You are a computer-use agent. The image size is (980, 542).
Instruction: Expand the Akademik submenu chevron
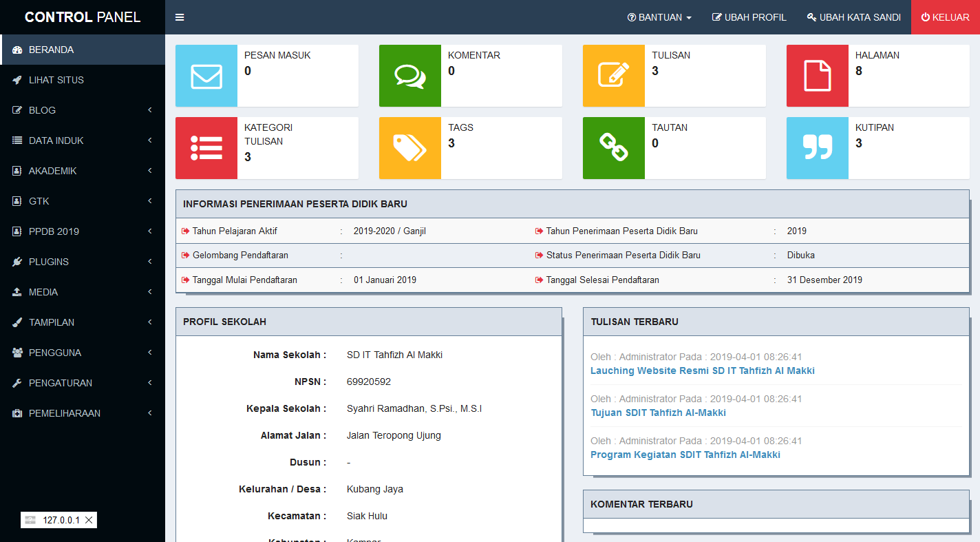[150, 171]
